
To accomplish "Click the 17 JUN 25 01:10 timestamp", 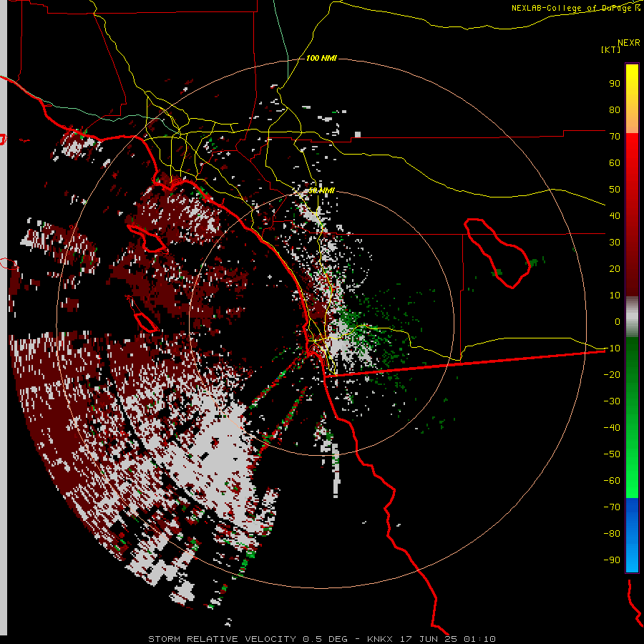I will (448, 639).
